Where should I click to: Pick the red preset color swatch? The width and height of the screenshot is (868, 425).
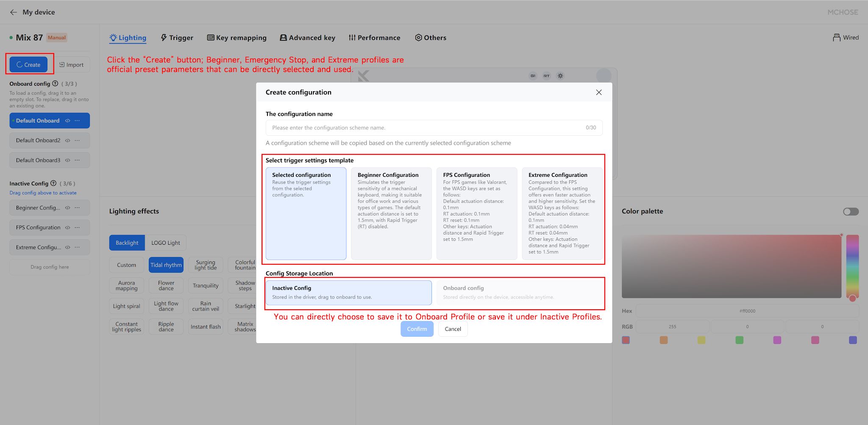[x=626, y=340]
